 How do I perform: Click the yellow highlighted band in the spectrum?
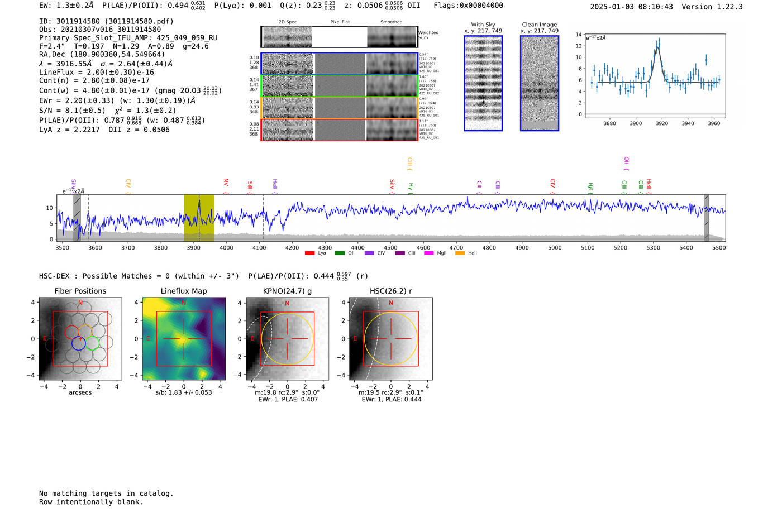click(199, 218)
